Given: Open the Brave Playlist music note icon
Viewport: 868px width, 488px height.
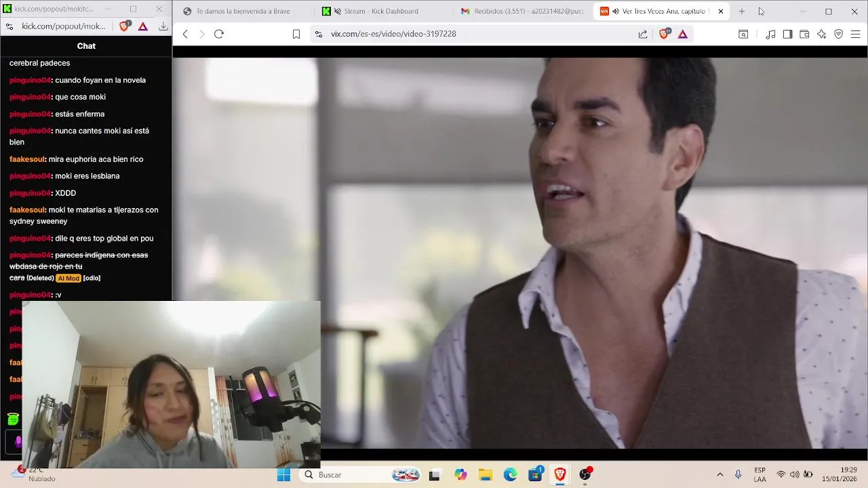Looking at the screenshot, I should (770, 34).
